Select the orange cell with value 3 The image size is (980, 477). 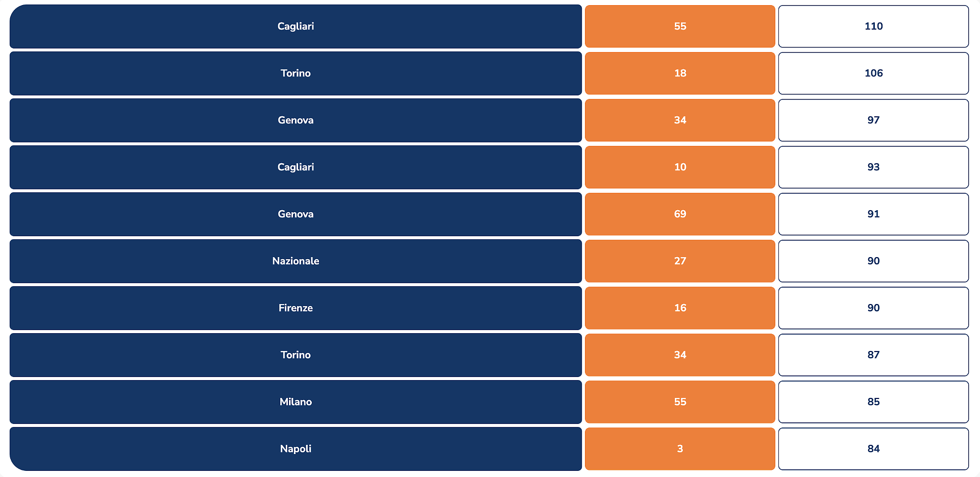(x=680, y=449)
